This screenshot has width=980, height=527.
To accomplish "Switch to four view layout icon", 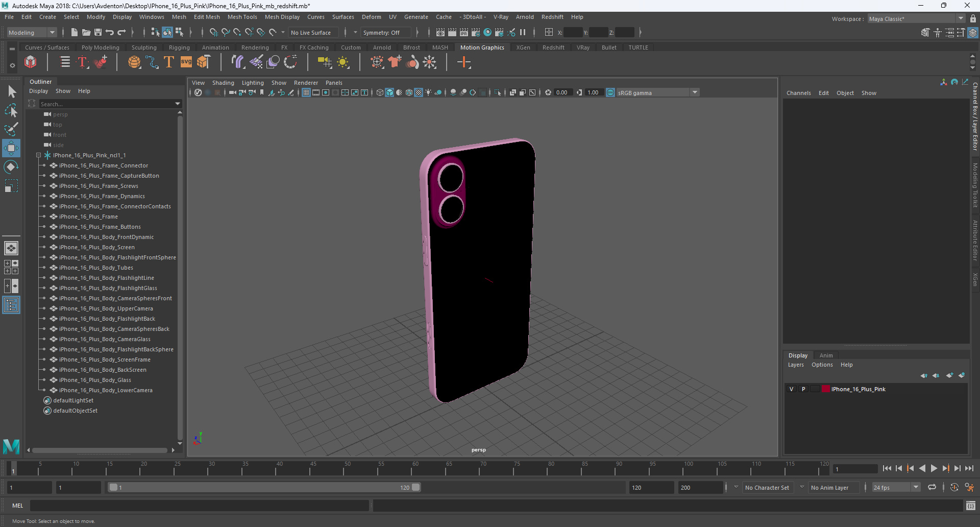I will 11,267.
